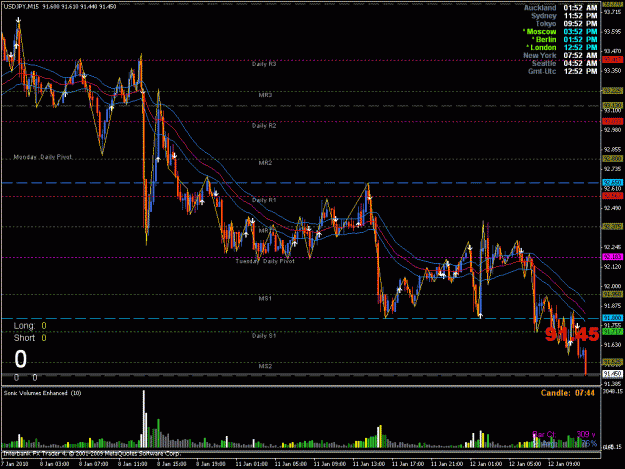Image resolution: width=625 pixels, height=469 pixels.
Task: Select the Daily R1 line label
Action: point(264,200)
